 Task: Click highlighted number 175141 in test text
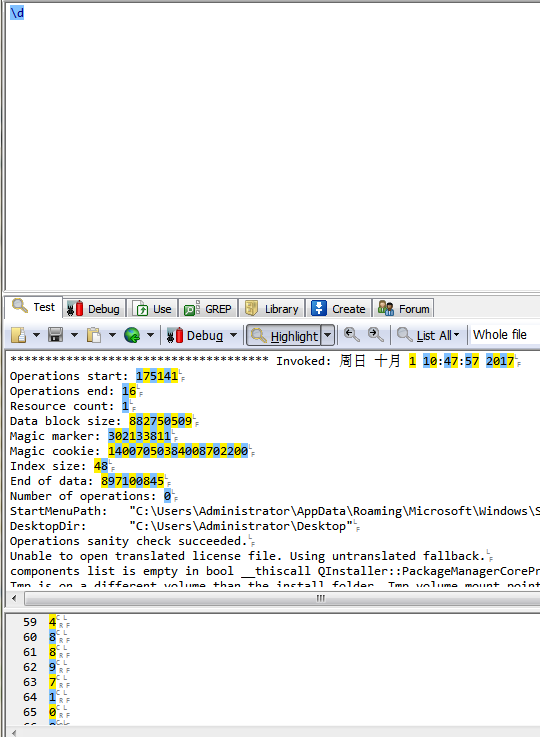pos(157,376)
